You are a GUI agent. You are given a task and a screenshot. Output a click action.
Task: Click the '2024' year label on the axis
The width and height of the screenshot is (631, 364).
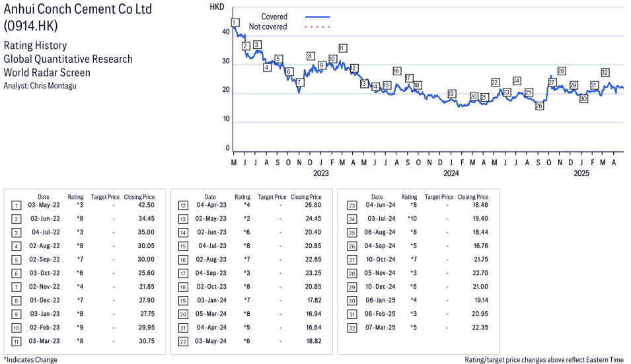tap(451, 173)
